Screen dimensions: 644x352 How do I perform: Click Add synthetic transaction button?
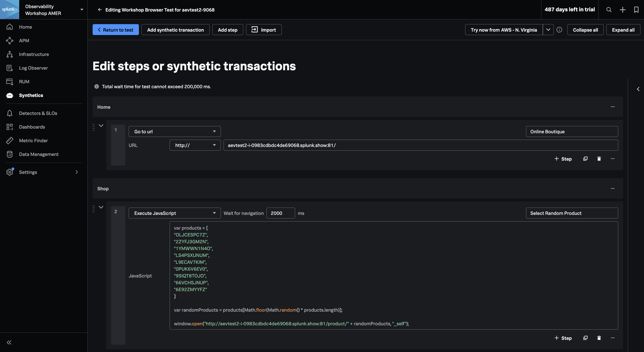(x=175, y=30)
